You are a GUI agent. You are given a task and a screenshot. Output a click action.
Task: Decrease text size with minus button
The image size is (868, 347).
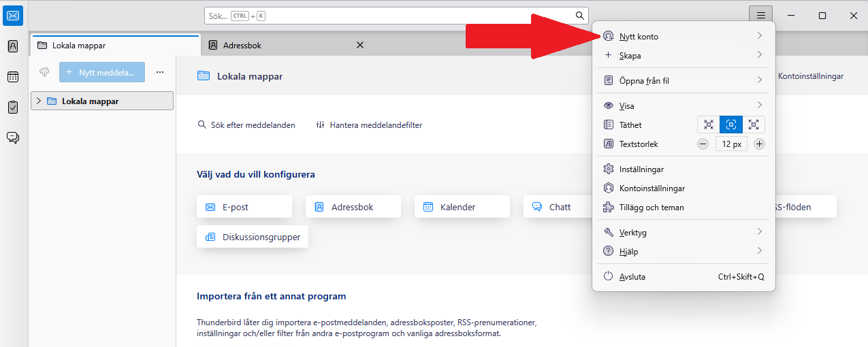703,144
